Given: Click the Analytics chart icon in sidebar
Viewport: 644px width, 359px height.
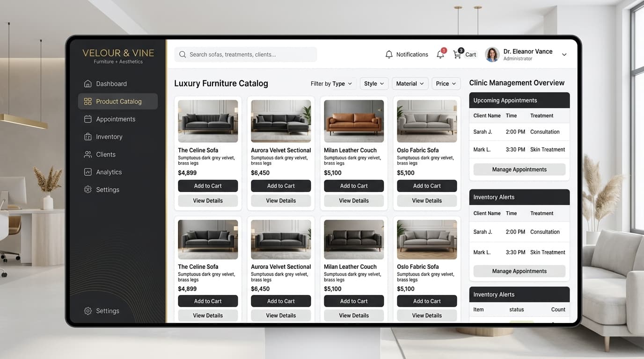Looking at the screenshot, I should click(88, 172).
